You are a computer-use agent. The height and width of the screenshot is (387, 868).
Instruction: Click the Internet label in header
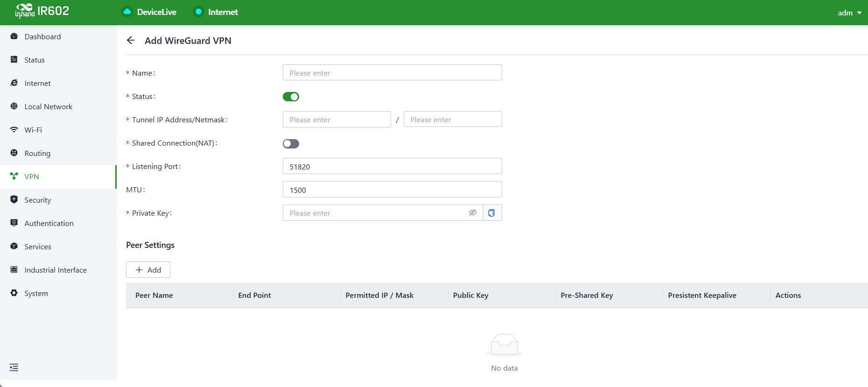(223, 12)
